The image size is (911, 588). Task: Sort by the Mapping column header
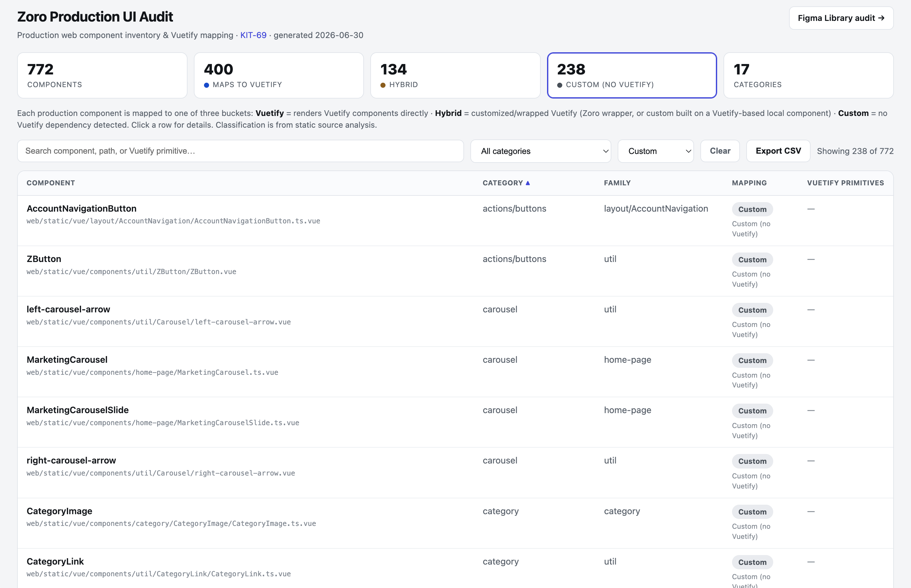tap(749, 183)
